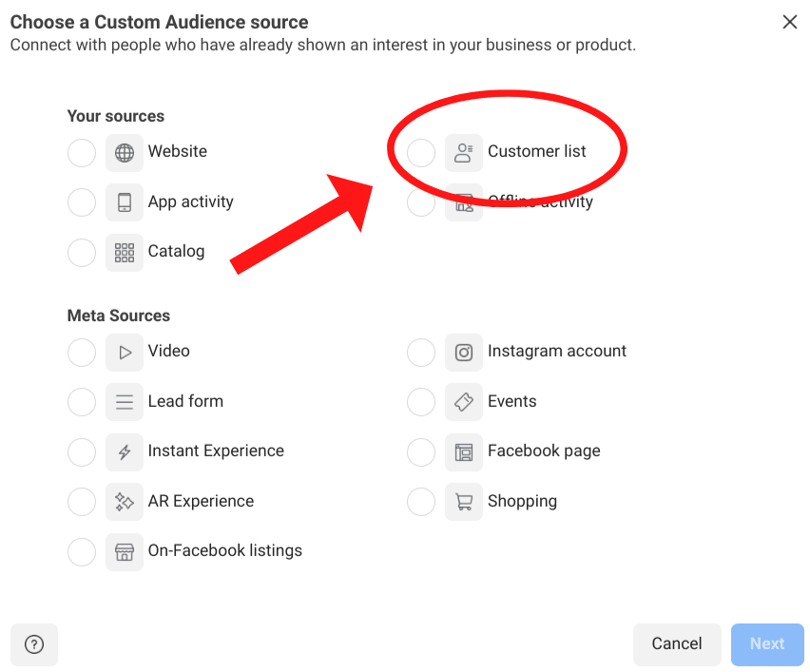Click the shopping cart icon
Screen dimensions: 810x672
point(464,502)
